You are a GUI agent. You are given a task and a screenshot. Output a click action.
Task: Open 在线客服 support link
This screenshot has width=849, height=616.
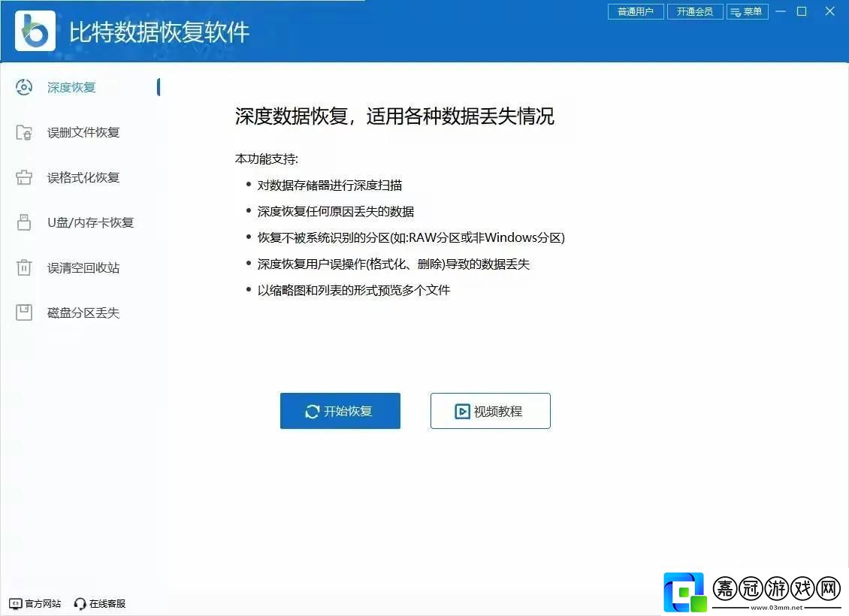[x=100, y=603]
